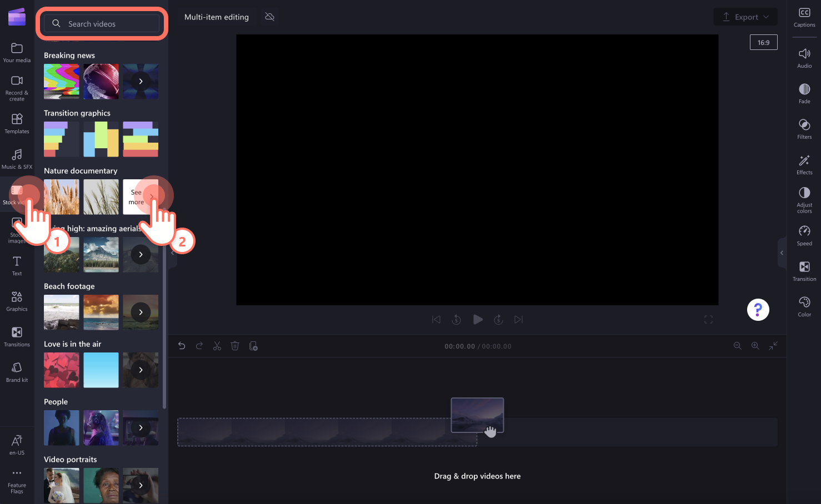Image resolution: width=821 pixels, height=504 pixels.
Task: Expand the Export dropdown arrow
Action: coord(767,17)
